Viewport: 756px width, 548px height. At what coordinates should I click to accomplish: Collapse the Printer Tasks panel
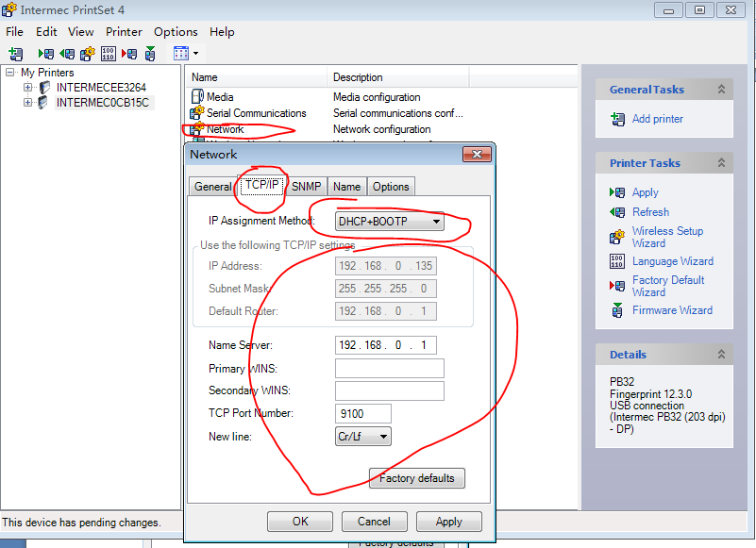[x=721, y=163]
